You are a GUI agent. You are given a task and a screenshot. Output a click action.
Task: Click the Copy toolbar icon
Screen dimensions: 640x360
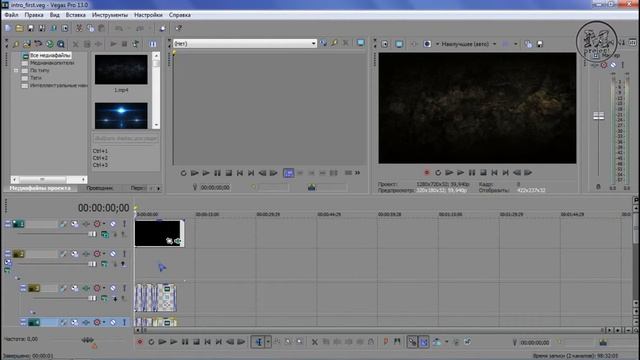click(x=90, y=28)
